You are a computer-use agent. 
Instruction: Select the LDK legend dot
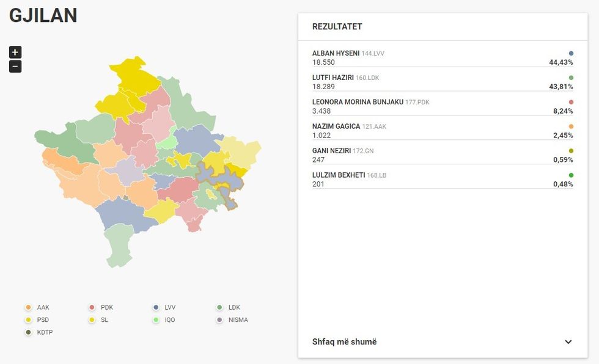(x=220, y=307)
